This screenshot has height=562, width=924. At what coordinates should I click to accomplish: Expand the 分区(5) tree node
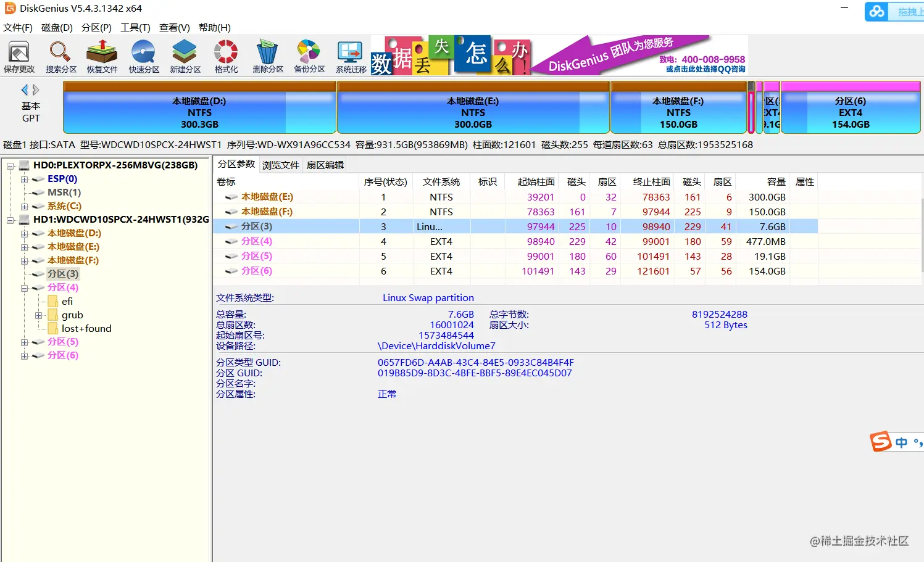click(24, 342)
